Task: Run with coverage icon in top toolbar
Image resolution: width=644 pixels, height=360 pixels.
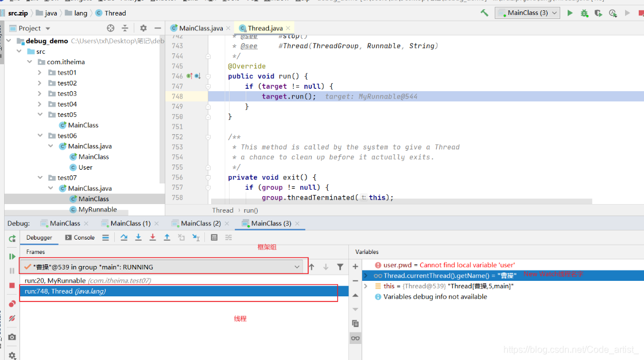Action: pyautogui.click(x=599, y=13)
